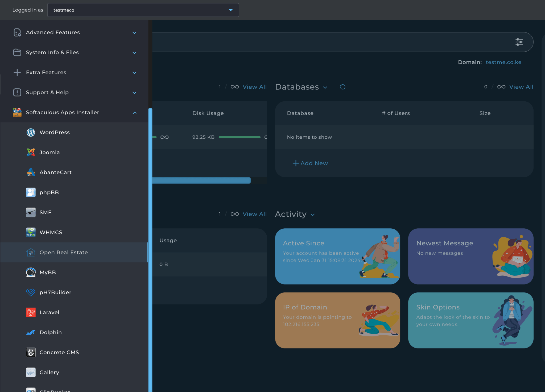Open the Activity section dropdown
This screenshot has width=545, height=392.
[313, 214]
